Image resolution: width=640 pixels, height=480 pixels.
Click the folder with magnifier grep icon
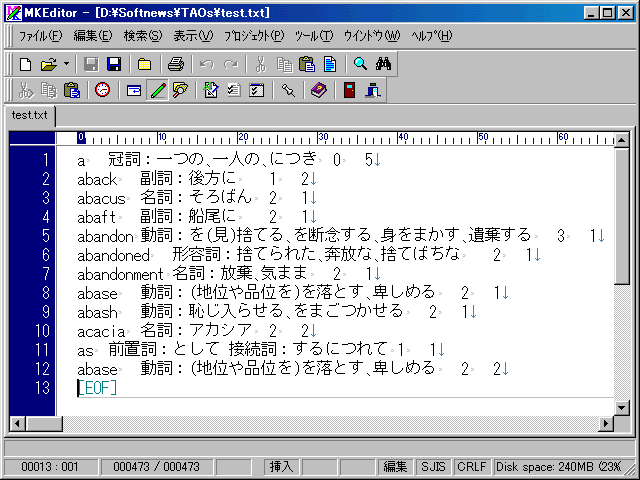(x=180, y=90)
